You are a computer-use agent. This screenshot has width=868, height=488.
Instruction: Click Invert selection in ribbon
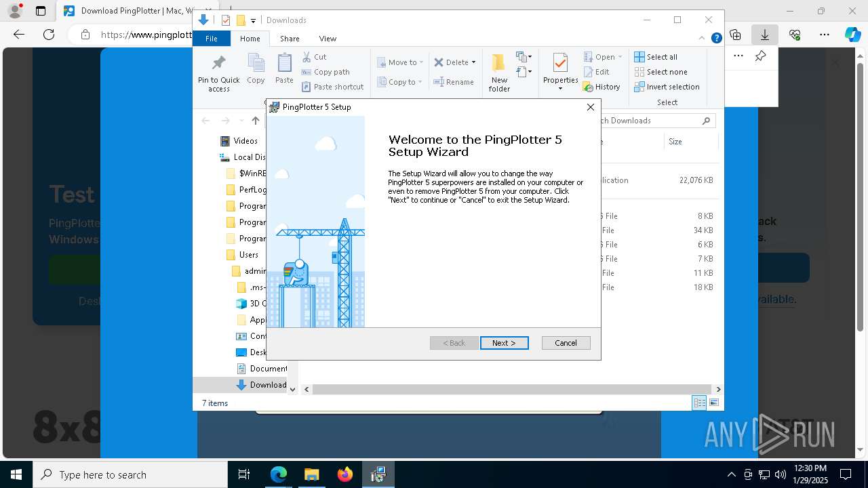coord(667,87)
